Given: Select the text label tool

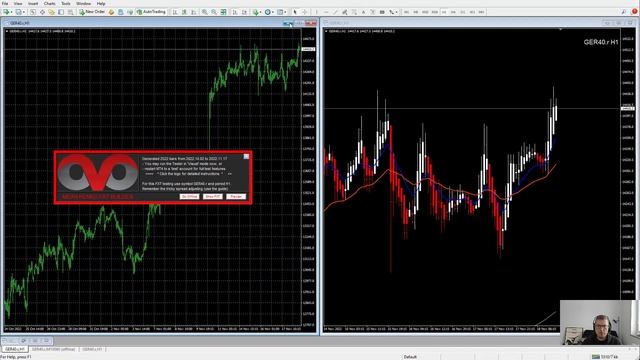Looking at the screenshot, I should [373, 12].
